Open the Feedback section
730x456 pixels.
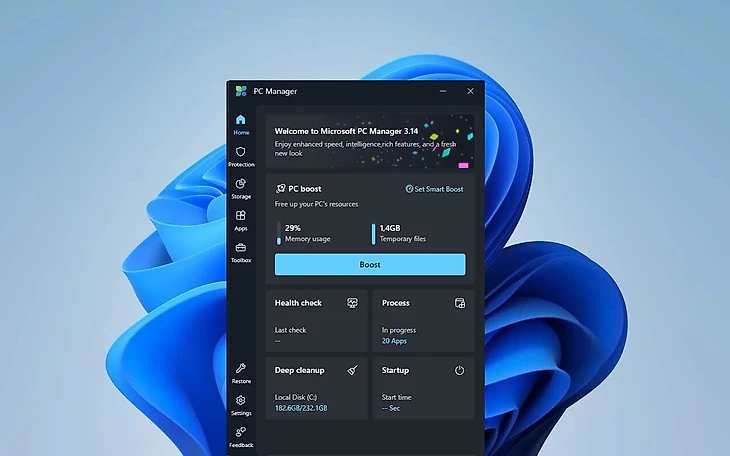(240, 437)
